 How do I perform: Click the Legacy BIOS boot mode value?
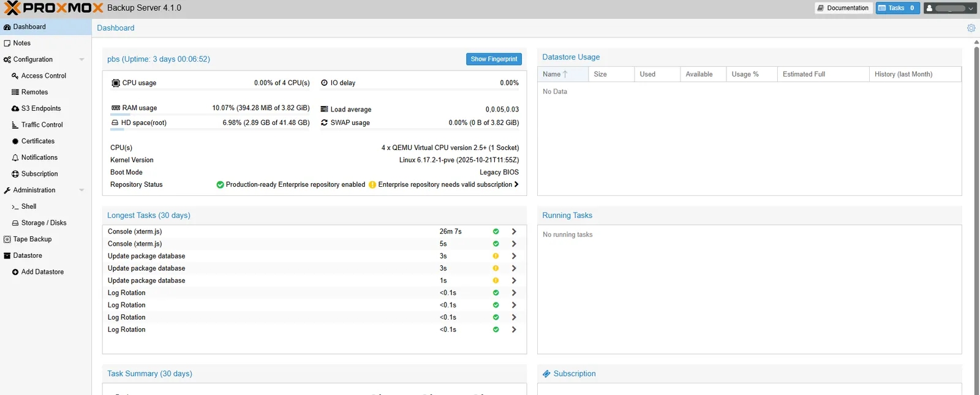tap(499, 173)
